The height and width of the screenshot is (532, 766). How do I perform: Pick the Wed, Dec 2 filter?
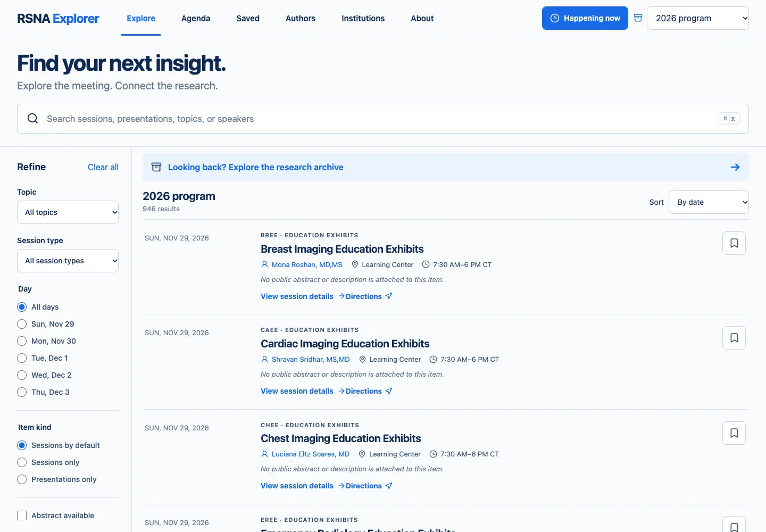click(22, 375)
